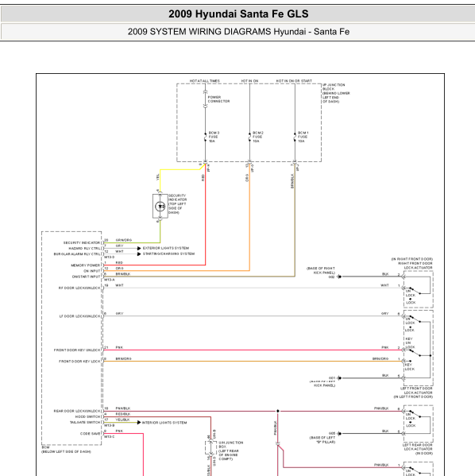This screenshot has height=476, width=475.
Task: Click the "(BASE OF RIGHT KICK PANEL)" label
Action: [x=321, y=270]
